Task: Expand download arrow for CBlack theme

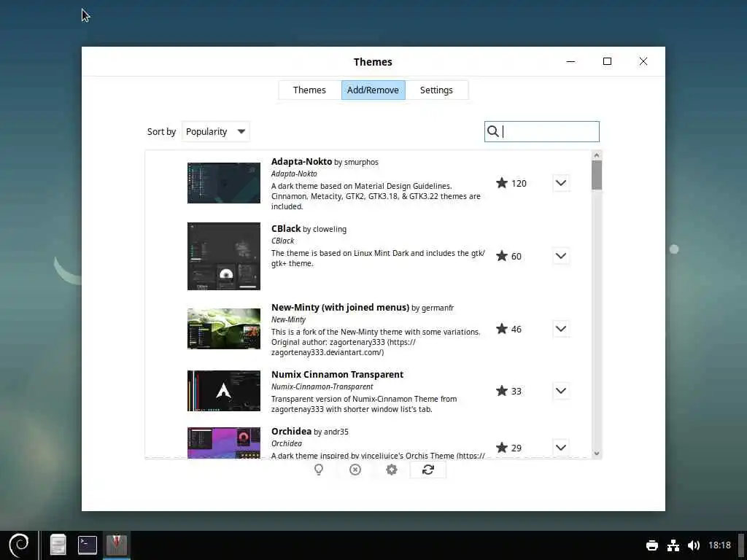Action: [561, 256]
